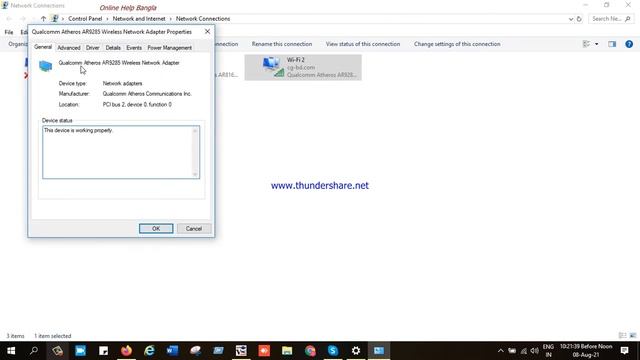Expand the address bar history dropdown
This screenshot has width=640, height=360.
(x=571, y=19)
